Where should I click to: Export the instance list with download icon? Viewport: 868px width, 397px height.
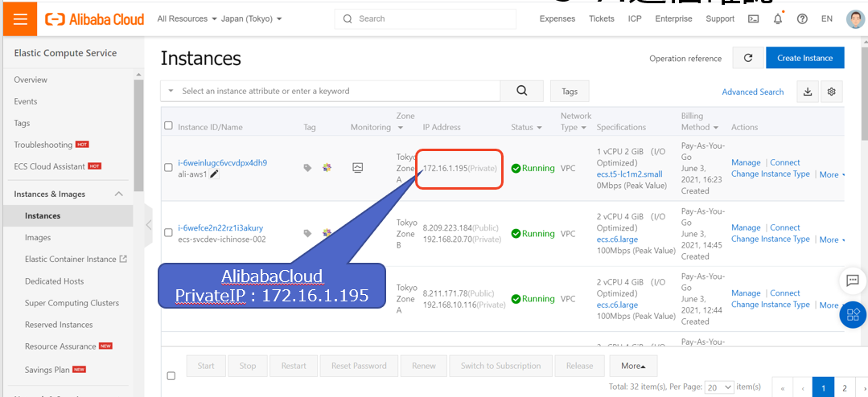pyautogui.click(x=808, y=92)
